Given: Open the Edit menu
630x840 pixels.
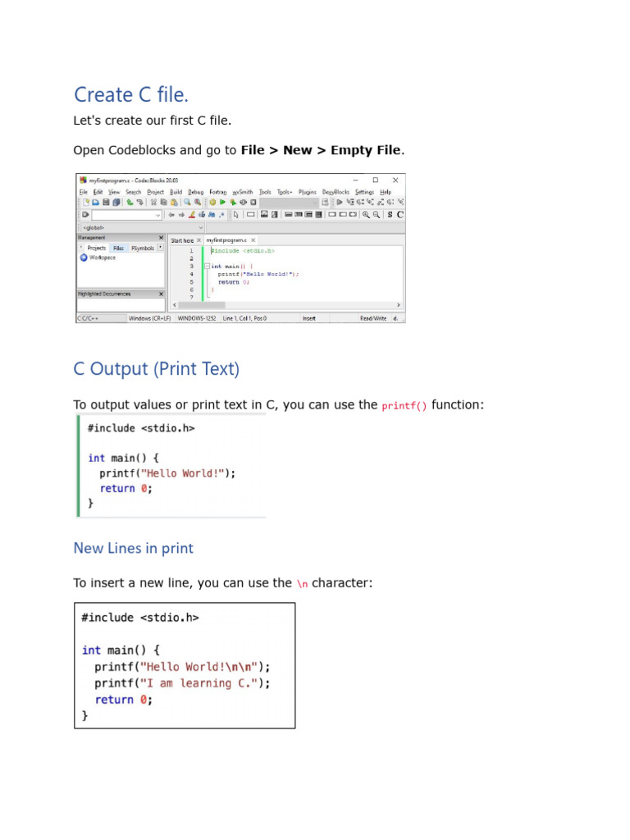Looking at the screenshot, I should coord(98,192).
